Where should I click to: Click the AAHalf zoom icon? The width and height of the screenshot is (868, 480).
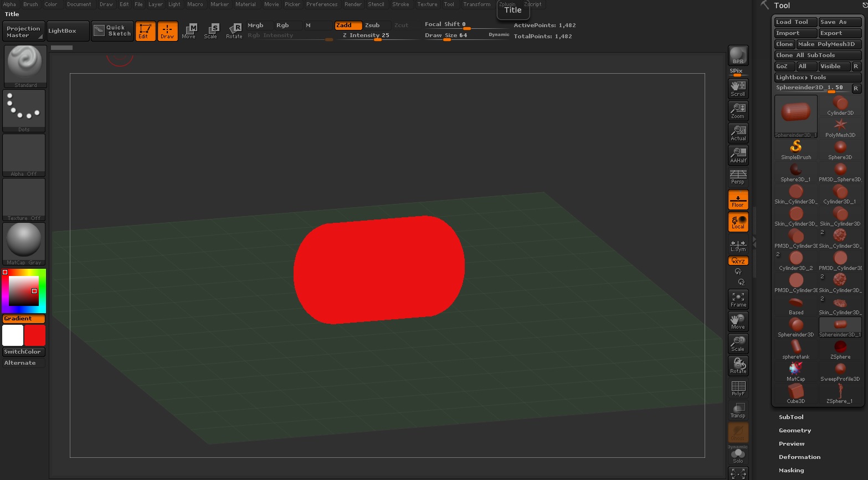tap(738, 155)
